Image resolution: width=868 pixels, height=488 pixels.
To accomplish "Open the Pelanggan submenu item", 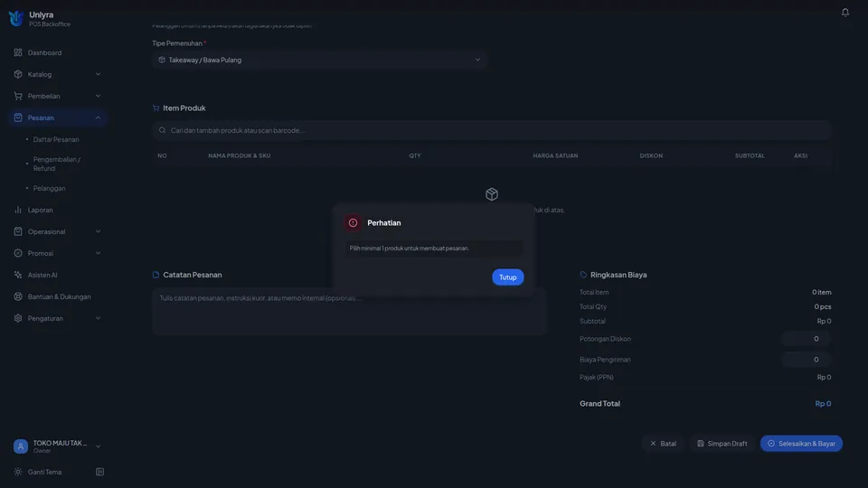I will pyautogui.click(x=49, y=188).
